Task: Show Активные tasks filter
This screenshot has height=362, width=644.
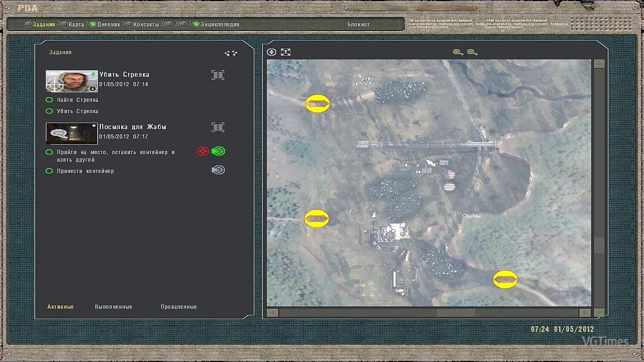Action: (x=61, y=307)
